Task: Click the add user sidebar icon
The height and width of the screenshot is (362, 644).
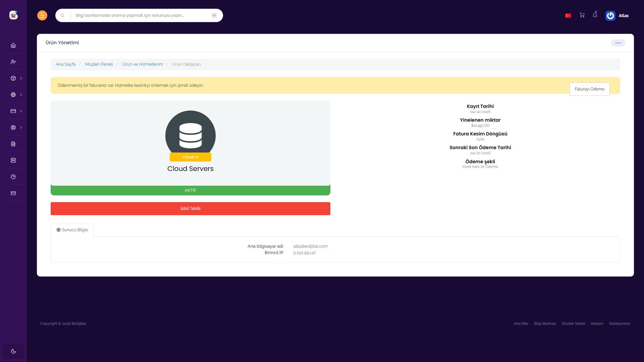Action: [x=13, y=62]
